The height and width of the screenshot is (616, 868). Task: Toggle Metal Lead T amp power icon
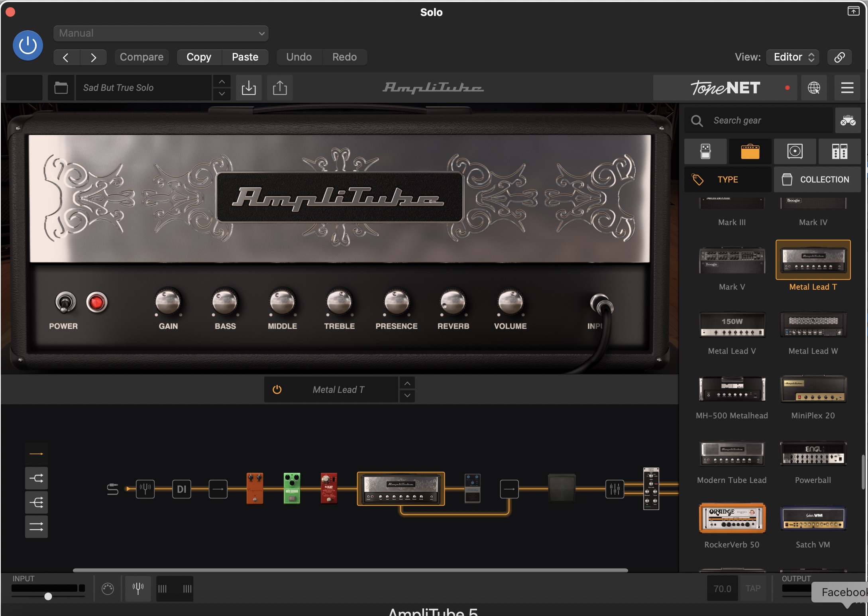[277, 390]
